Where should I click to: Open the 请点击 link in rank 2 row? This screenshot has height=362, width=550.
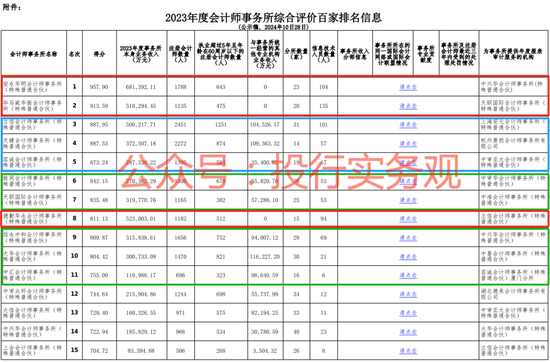pos(408,106)
